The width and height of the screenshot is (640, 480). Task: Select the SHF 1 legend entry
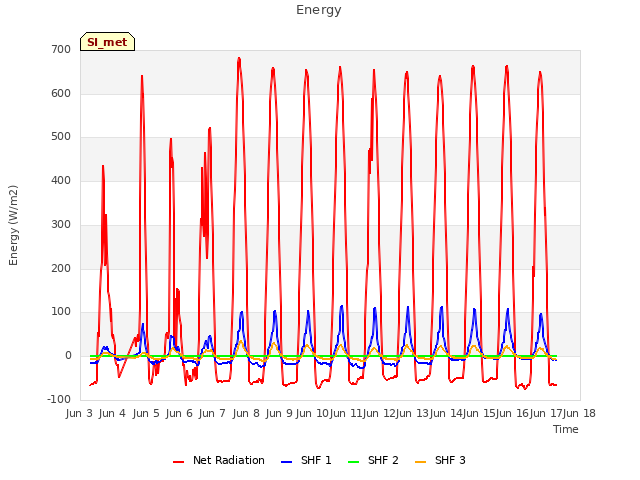point(306,460)
